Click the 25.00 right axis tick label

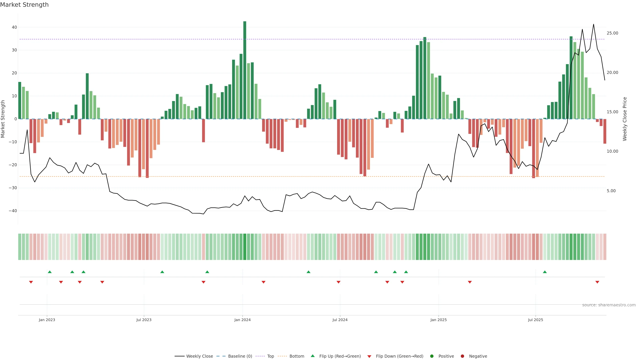[x=612, y=33]
